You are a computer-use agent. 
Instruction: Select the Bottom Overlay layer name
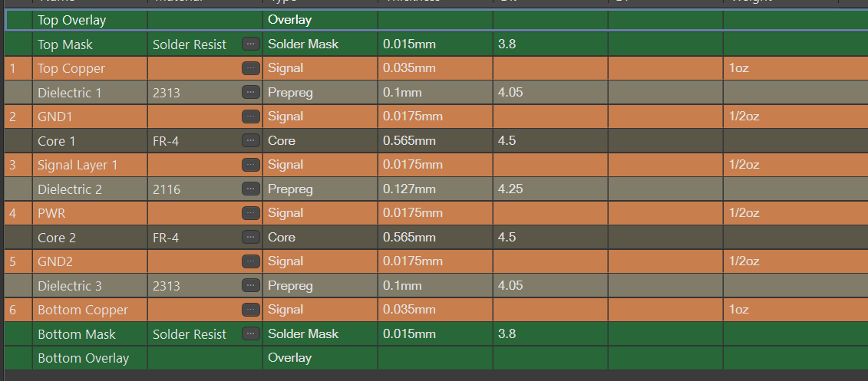(83, 358)
